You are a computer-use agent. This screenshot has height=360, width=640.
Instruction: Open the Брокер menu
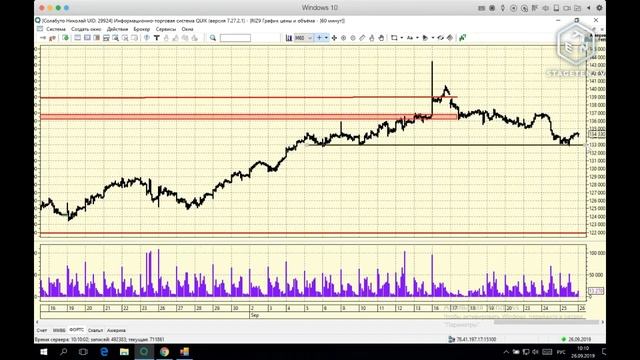(x=142, y=29)
